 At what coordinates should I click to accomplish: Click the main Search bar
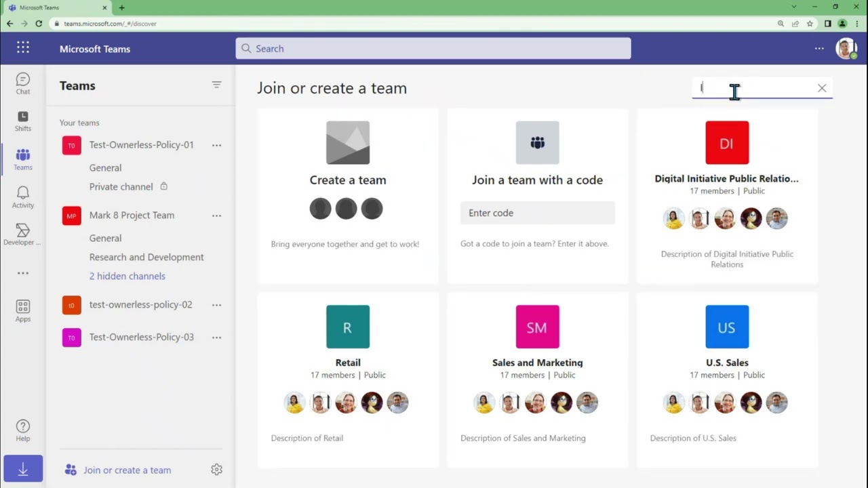tap(433, 48)
